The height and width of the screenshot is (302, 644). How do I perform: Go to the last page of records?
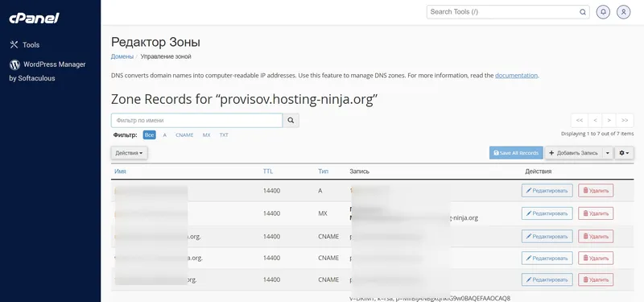click(625, 120)
